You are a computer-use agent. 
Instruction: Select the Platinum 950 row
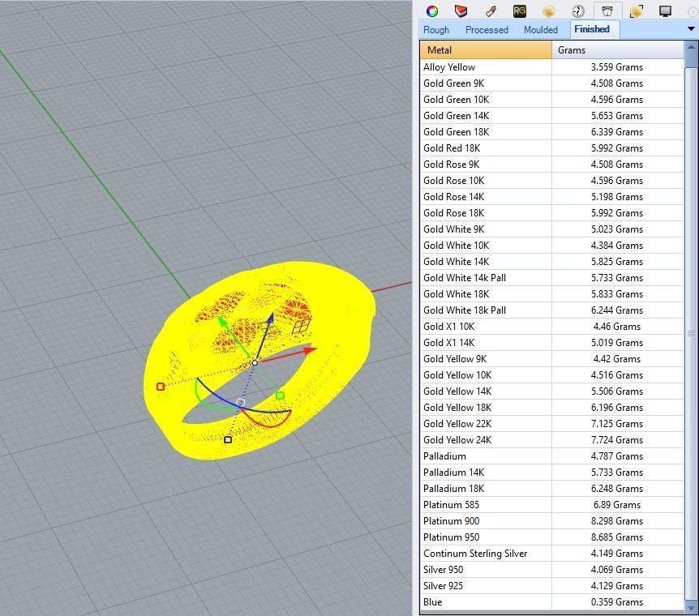[x=551, y=537]
